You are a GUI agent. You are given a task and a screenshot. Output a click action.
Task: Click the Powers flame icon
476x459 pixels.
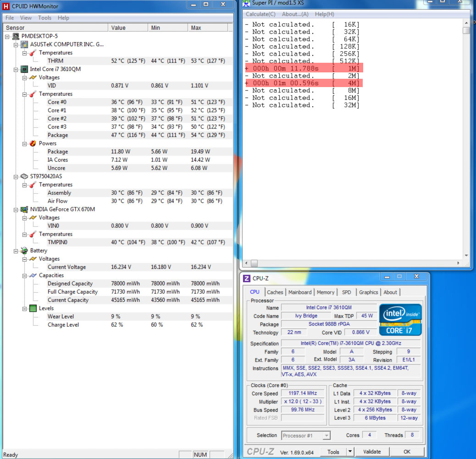tap(33, 143)
